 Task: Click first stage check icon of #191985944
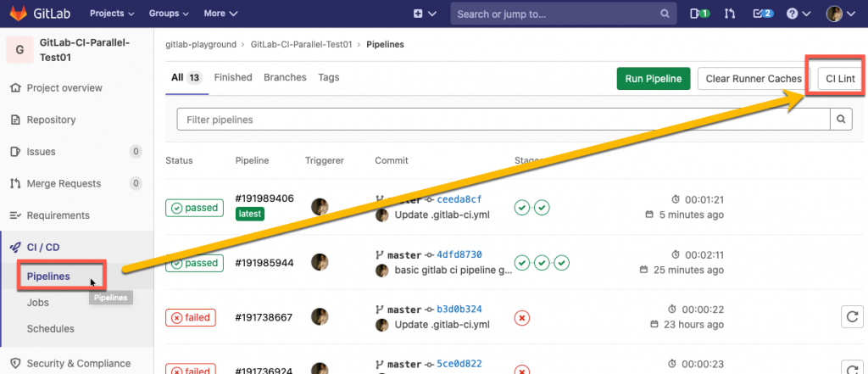tap(522, 263)
